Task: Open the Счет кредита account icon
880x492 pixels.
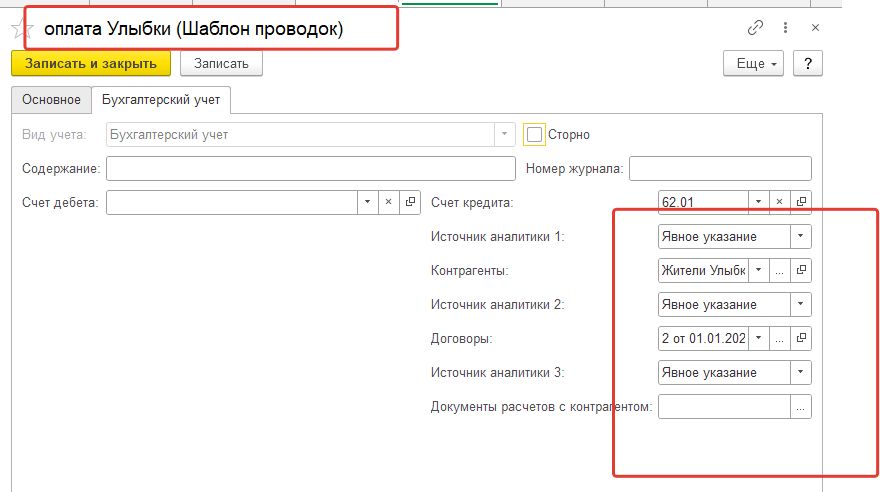Action: click(801, 202)
